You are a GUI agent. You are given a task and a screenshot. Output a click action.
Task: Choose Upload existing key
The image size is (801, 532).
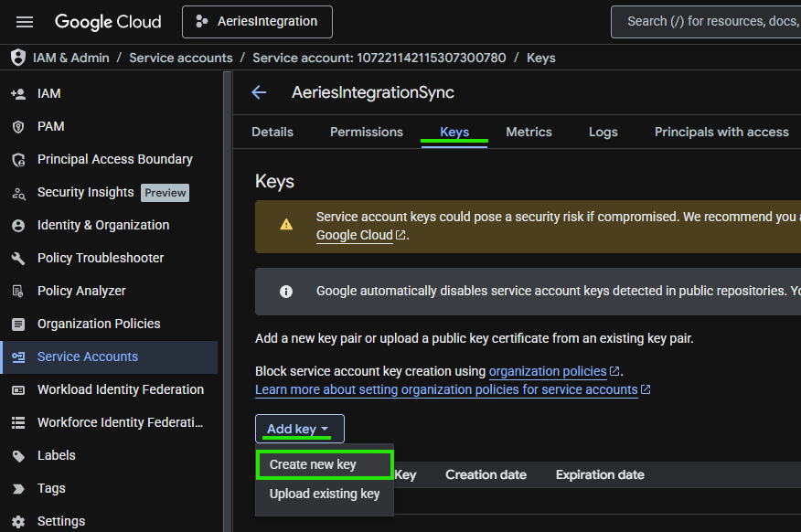tap(325, 495)
